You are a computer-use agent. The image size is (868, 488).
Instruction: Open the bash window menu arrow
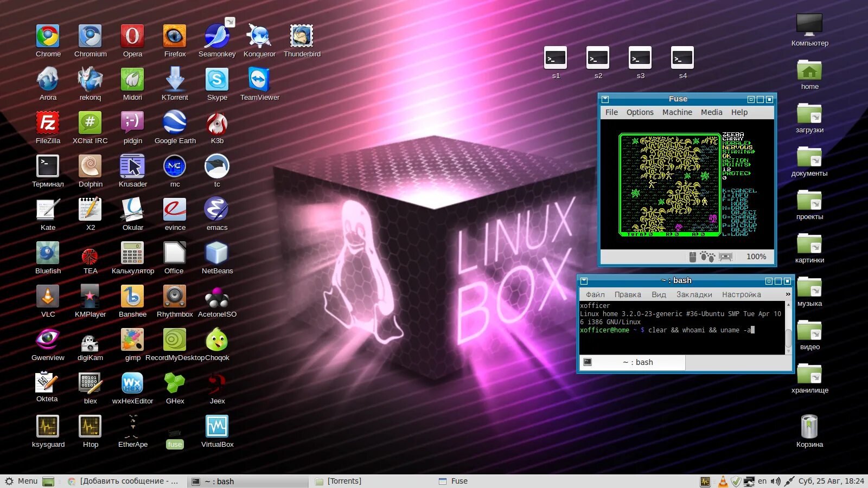pyautogui.click(x=584, y=281)
